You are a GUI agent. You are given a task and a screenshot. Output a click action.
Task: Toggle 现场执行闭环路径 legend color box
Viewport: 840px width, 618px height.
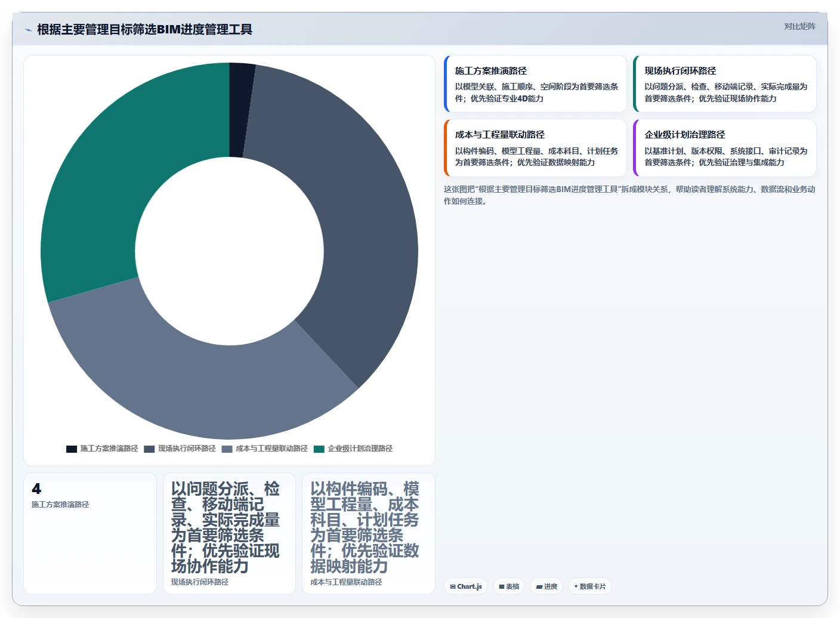pos(149,449)
